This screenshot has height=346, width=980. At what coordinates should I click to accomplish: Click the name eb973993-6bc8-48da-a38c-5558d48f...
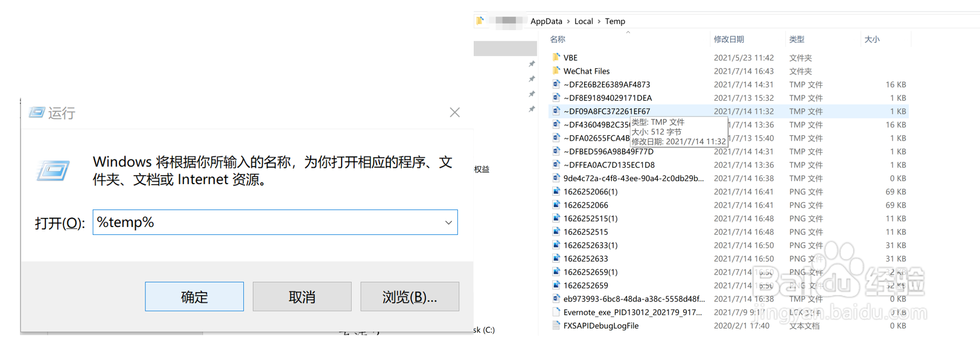coord(634,299)
